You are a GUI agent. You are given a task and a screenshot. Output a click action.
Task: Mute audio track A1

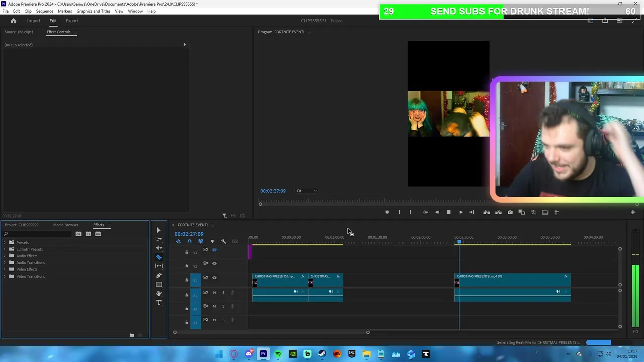(x=214, y=292)
